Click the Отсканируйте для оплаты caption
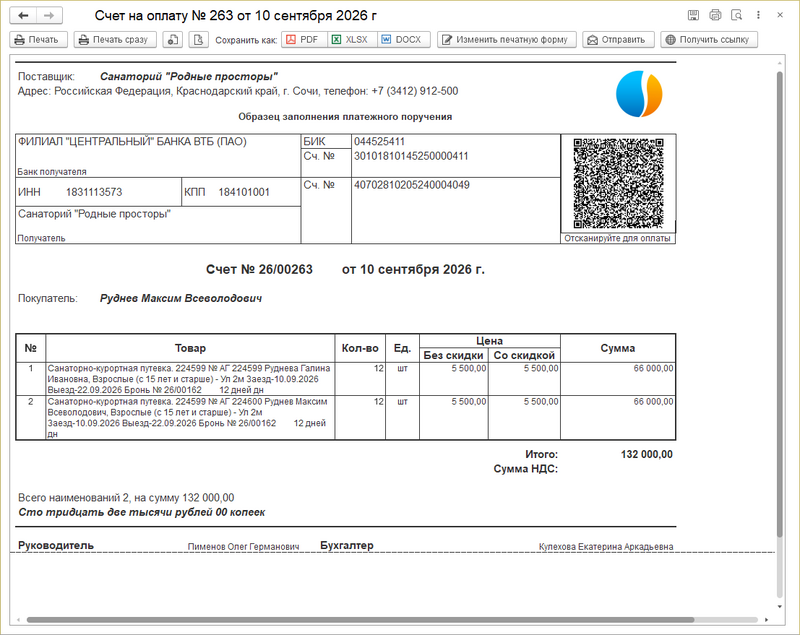 (x=617, y=238)
